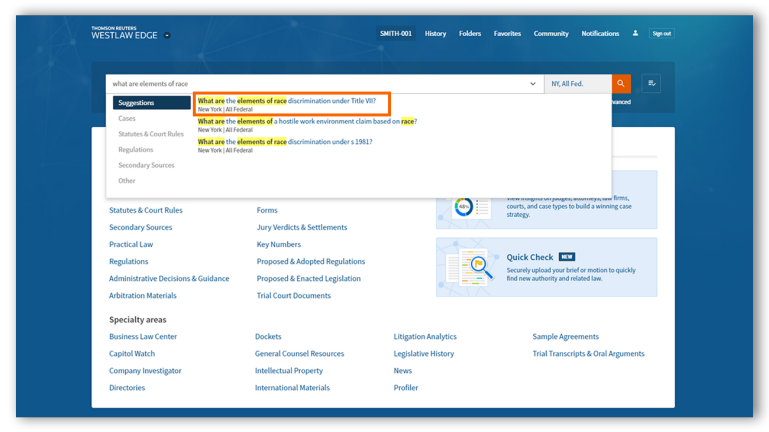The height and width of the screenshot is (432, 769).
Task: Click the Sign out button
Action: tap(662, 33)
